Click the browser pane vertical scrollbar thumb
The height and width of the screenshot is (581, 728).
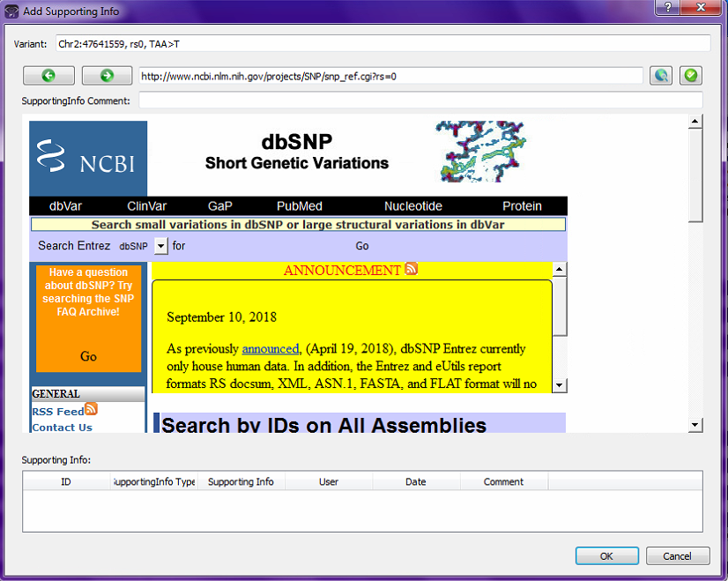pos(695,176)
